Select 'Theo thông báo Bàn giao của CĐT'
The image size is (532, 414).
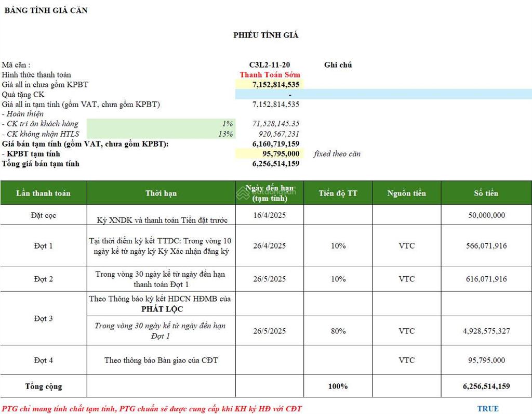(x=161, y=360)
